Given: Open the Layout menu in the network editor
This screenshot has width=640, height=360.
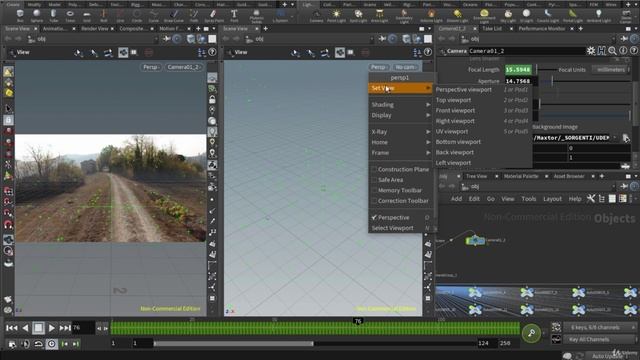Looking at the screenshot, I should [x=552, y=199].
